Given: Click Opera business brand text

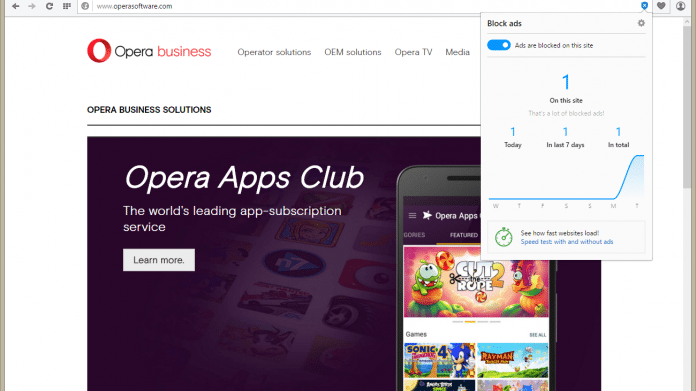Looking at the screenshot, I should coord(163,51).
